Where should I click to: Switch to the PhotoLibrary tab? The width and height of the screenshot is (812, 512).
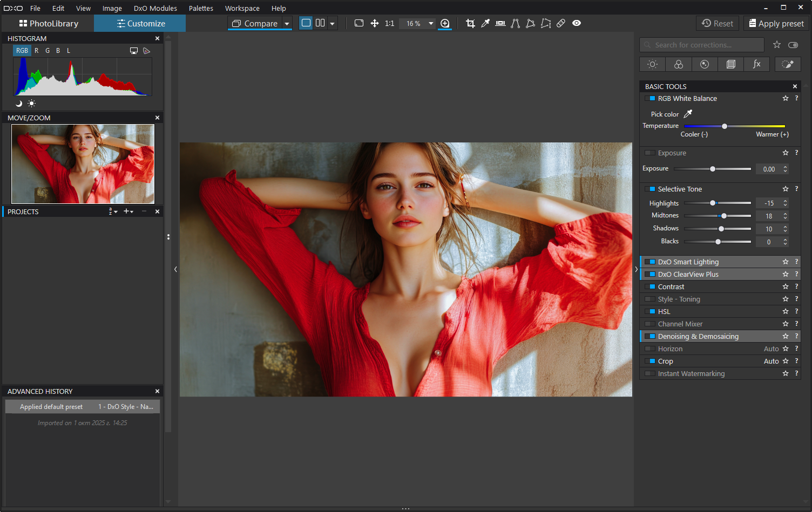click(49, 23)
